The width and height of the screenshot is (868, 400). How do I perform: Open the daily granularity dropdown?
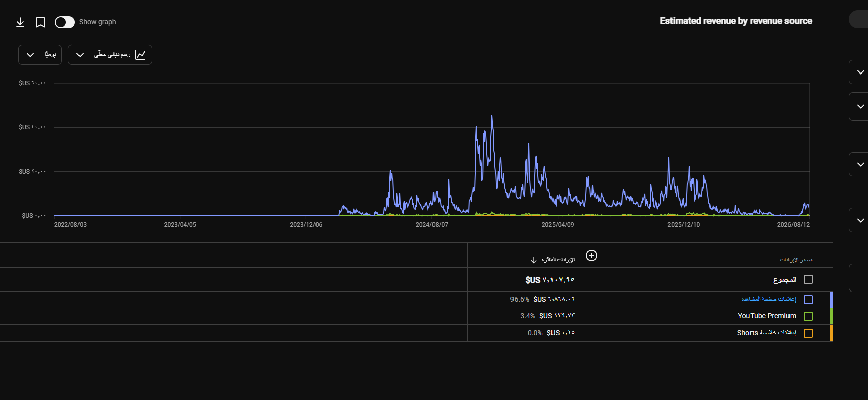point(40,55)
